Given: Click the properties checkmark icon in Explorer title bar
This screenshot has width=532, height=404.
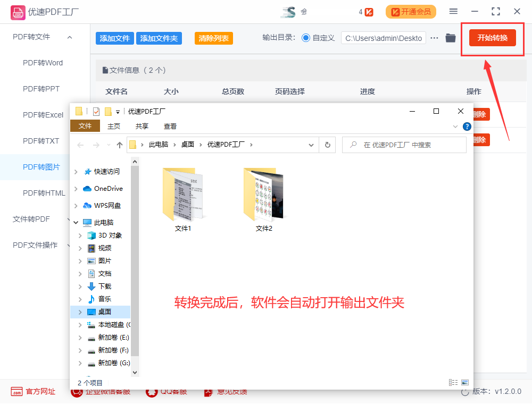Looking at the screenshot, I should point(96,112).
